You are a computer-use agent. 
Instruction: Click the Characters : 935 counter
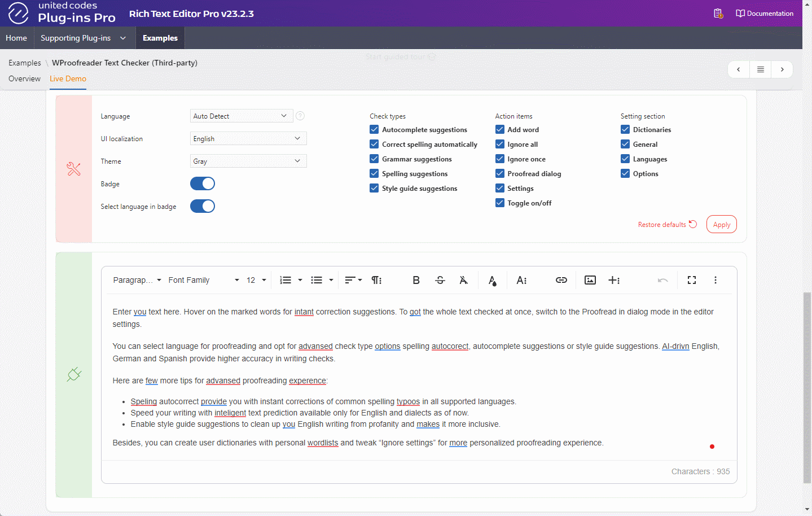click(x=700, y=471)
